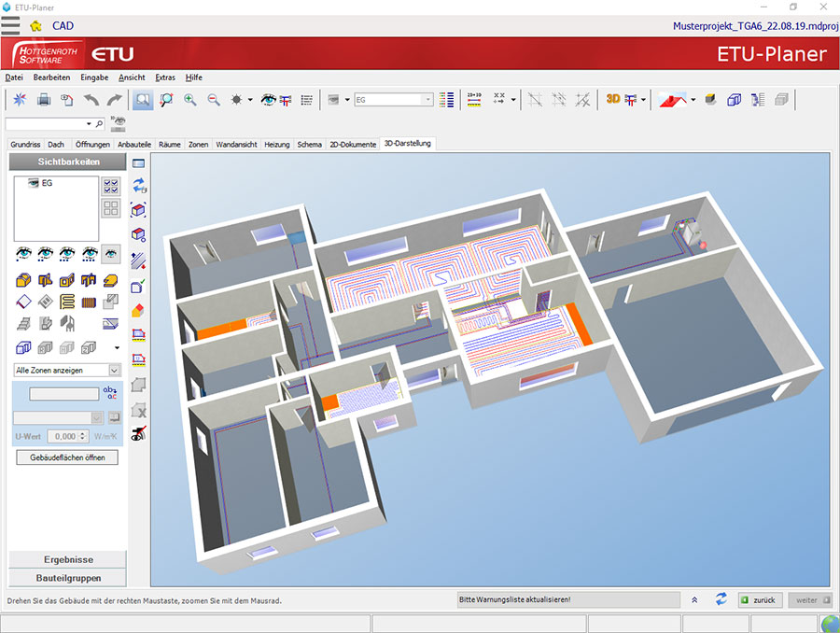
Task: Toggle the eye with pipes icon in main toolbar
Action: (x=275, y=100)
